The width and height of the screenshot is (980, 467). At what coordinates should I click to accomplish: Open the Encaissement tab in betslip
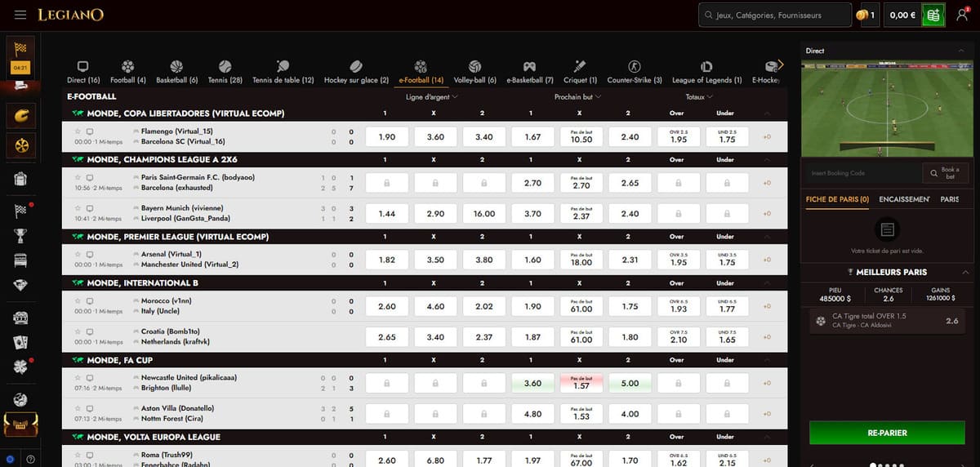(904, 199)
